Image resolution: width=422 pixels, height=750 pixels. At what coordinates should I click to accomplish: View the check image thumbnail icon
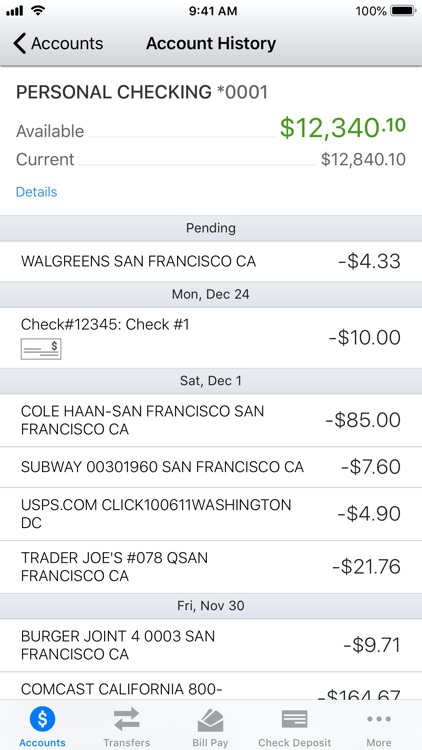41,349
